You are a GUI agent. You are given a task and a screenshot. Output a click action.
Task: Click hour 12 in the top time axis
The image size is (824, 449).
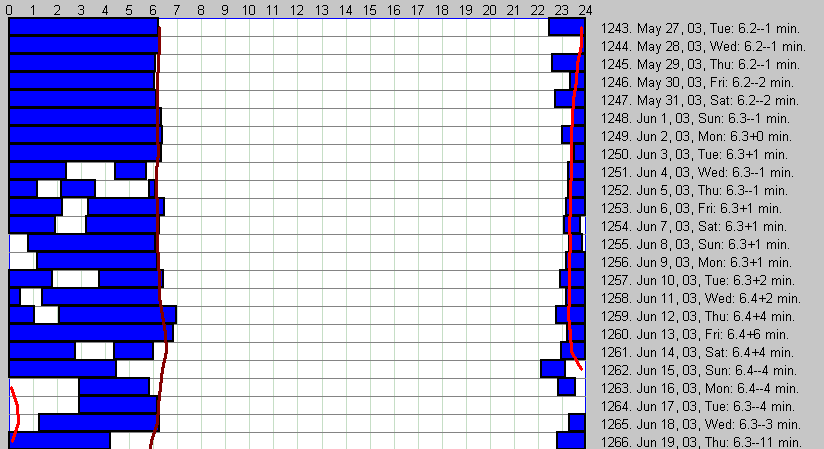point(297,9)
